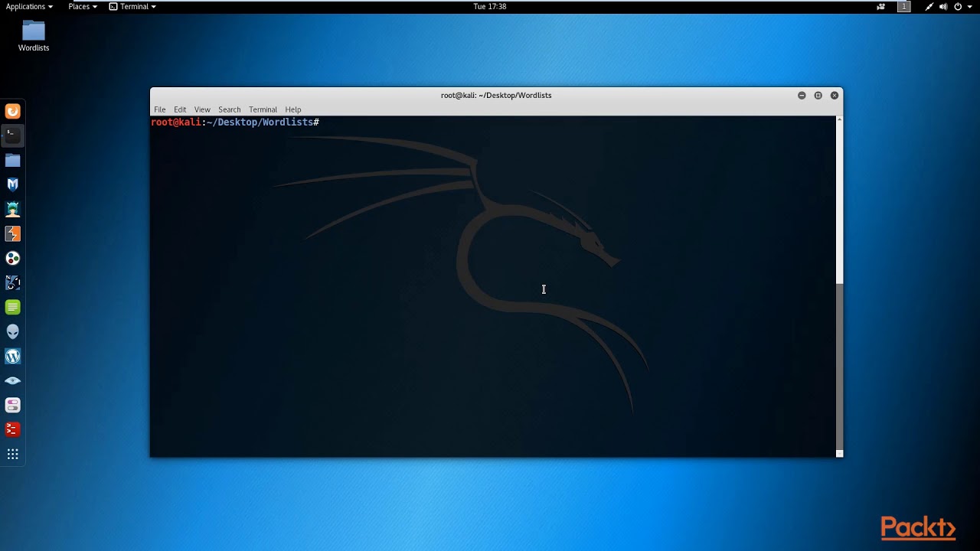
Task: Click the gray alien head dock icon
Action: tap(13, 331)
